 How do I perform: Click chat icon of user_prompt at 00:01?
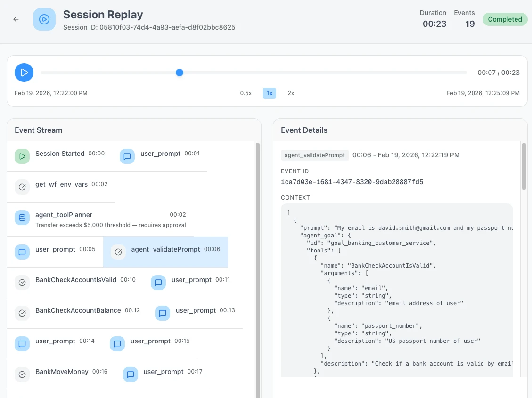pos(127,156)
